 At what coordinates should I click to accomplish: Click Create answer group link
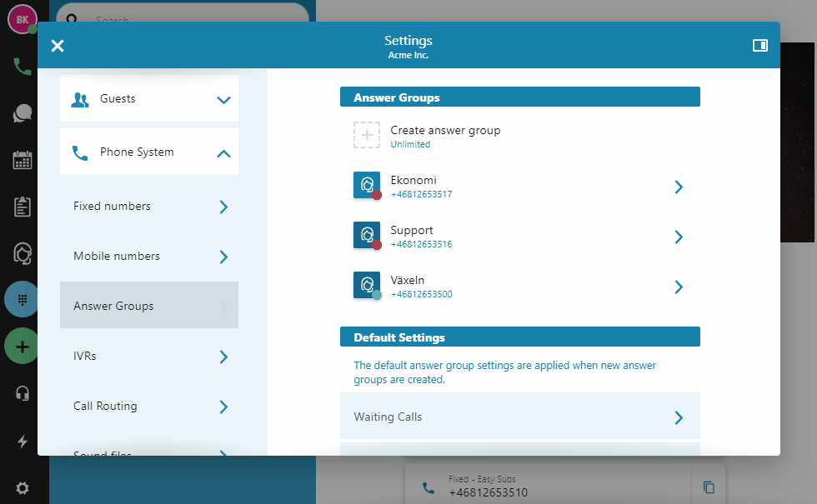[445, 130]
